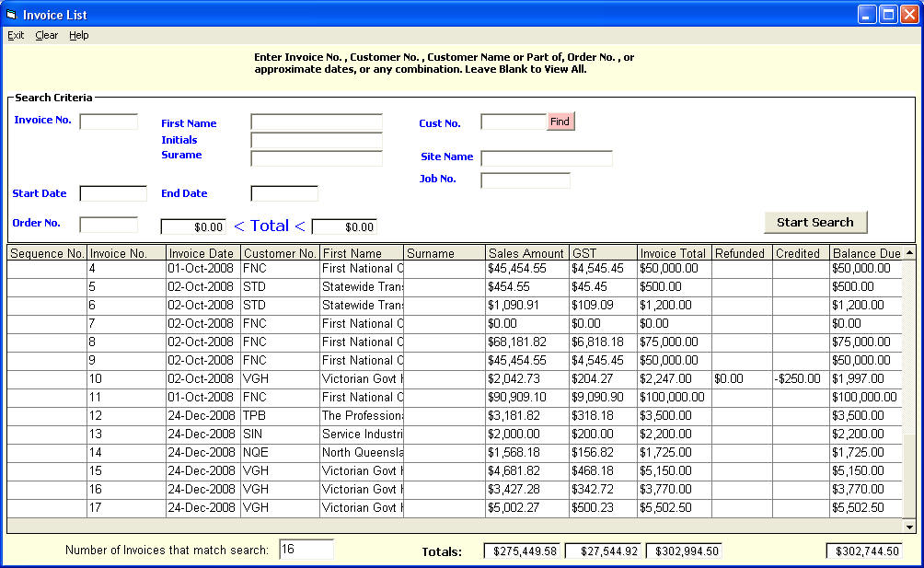Click the Invoice List window icon
The height and width of the screenshot is (568, 924).
click(11, 14)
